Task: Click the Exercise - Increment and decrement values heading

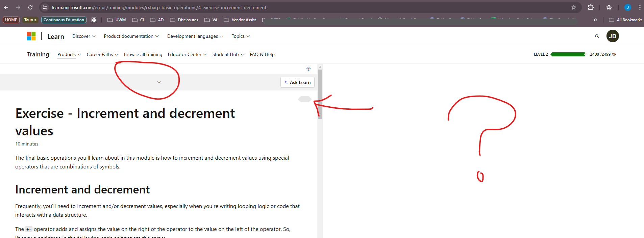Action: coord(125,122)
